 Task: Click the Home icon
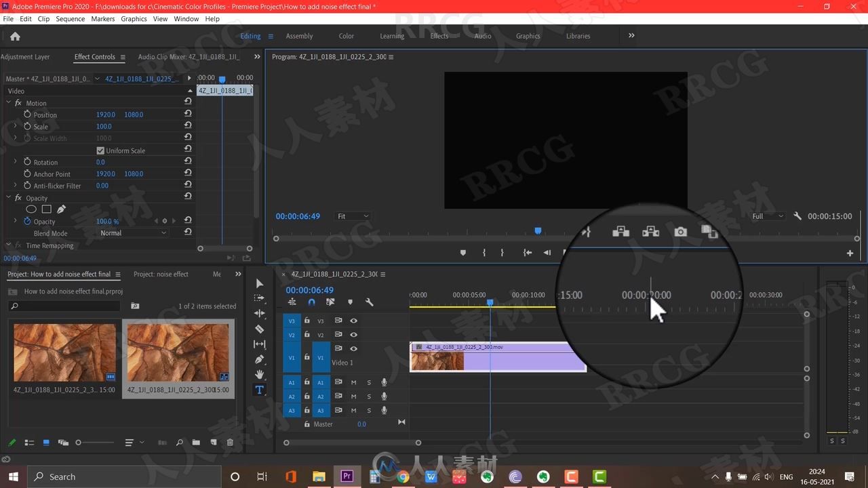15,36
